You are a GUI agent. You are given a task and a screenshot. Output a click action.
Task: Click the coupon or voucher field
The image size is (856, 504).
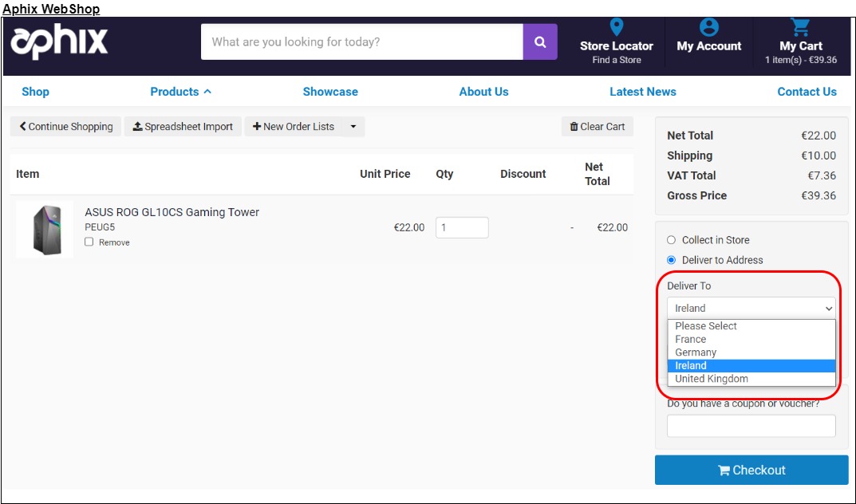[x=751, y=426]
